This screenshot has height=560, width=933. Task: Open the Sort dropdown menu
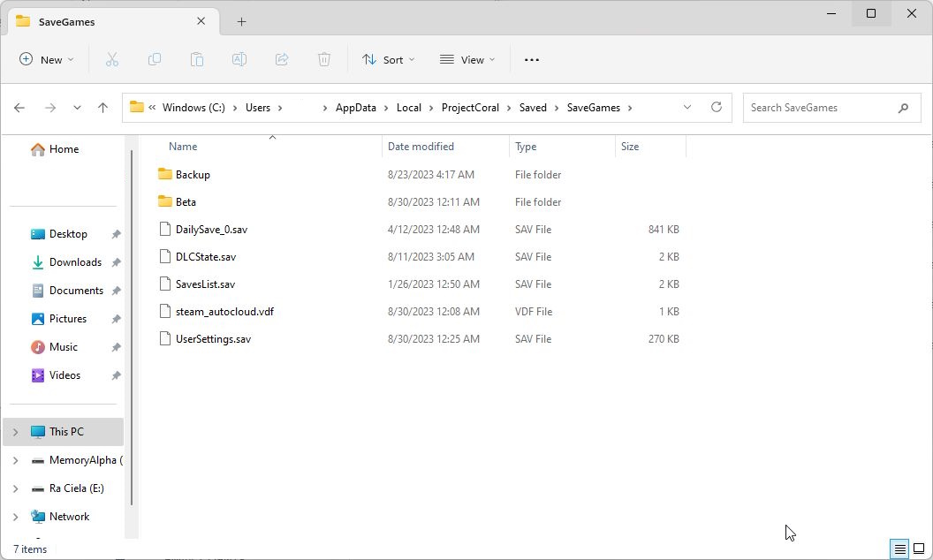tap(388, 59)
